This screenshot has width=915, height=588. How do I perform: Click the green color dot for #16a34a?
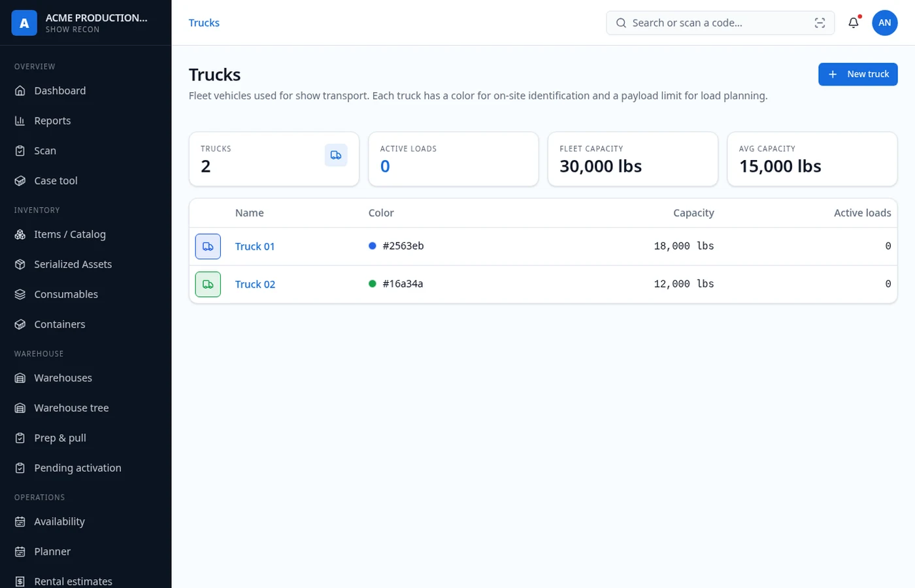click(x=373, y=284)
